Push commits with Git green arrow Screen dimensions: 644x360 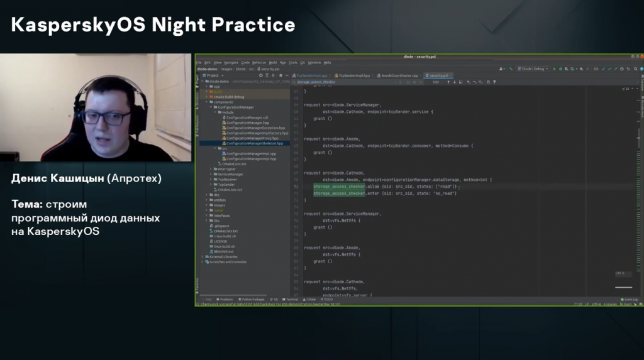tap(616, 69)
